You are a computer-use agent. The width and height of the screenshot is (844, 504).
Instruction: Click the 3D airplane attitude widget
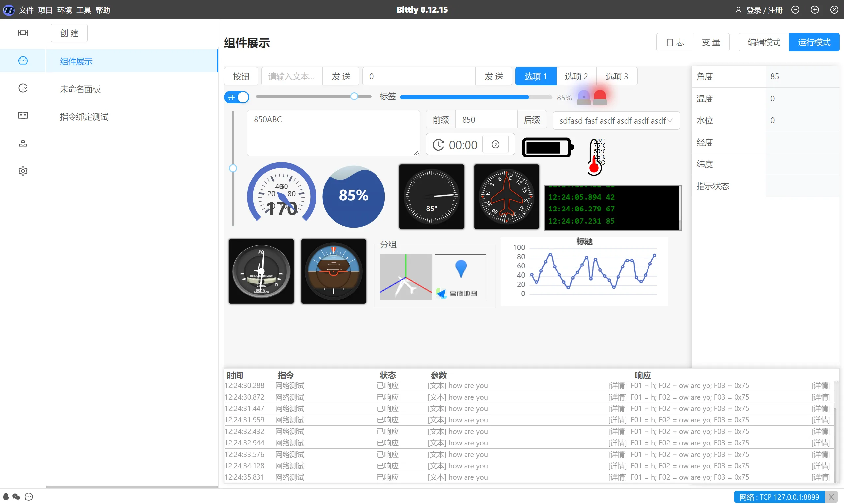pyautogui.click(x=406, y=277)
